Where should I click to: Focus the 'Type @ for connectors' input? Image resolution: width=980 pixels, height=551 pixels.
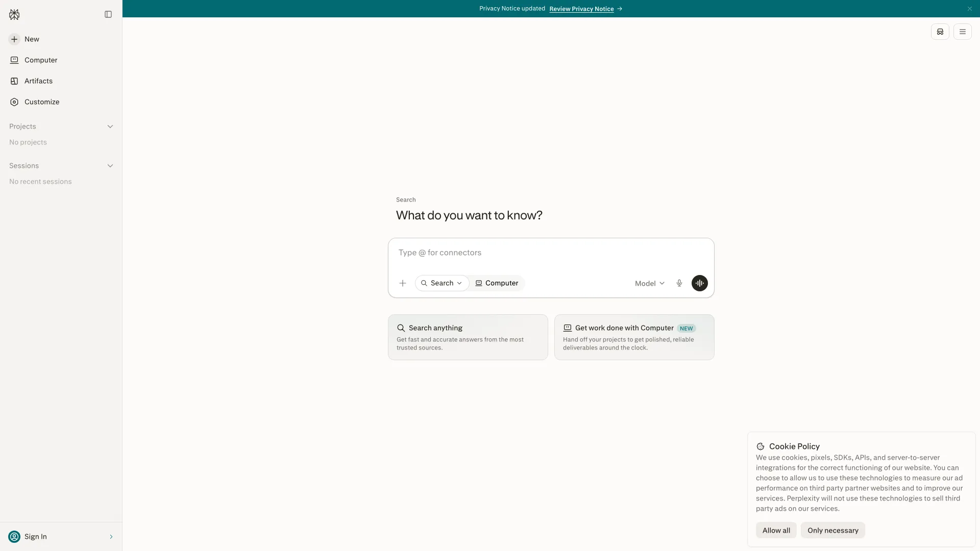551,253
